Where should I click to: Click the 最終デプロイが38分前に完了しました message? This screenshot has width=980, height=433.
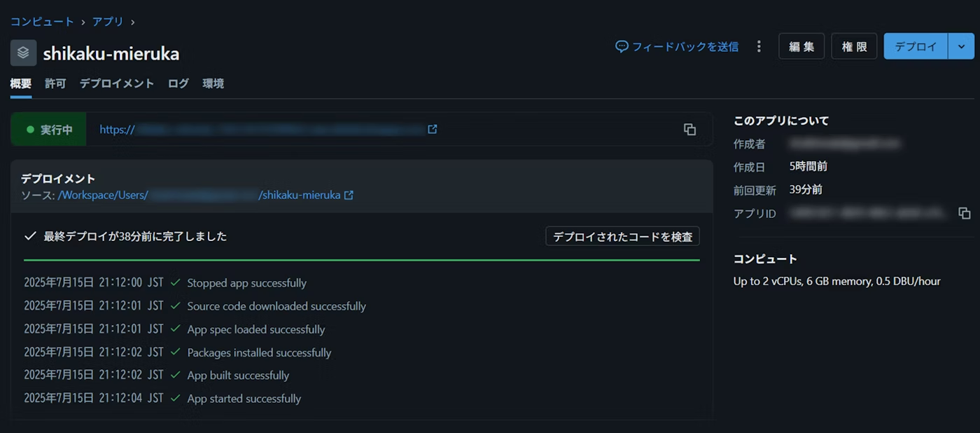click(x=135, y=236)
